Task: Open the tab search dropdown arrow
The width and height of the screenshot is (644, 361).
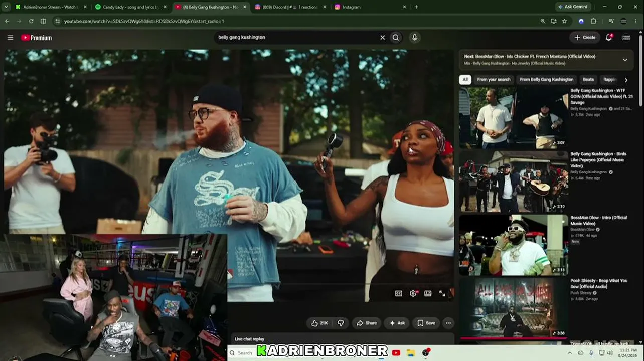Action: coord(6,7)
